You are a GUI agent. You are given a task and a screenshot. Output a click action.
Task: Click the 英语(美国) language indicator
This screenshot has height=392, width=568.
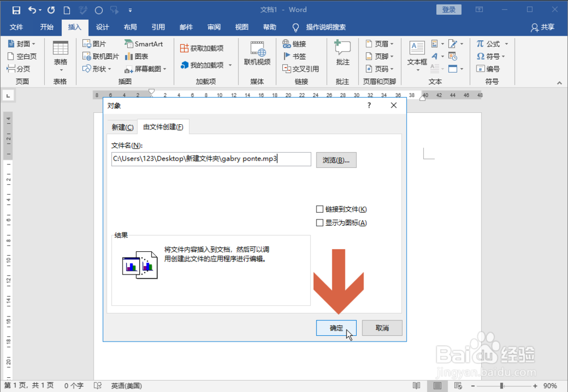[x=127, y=386]
